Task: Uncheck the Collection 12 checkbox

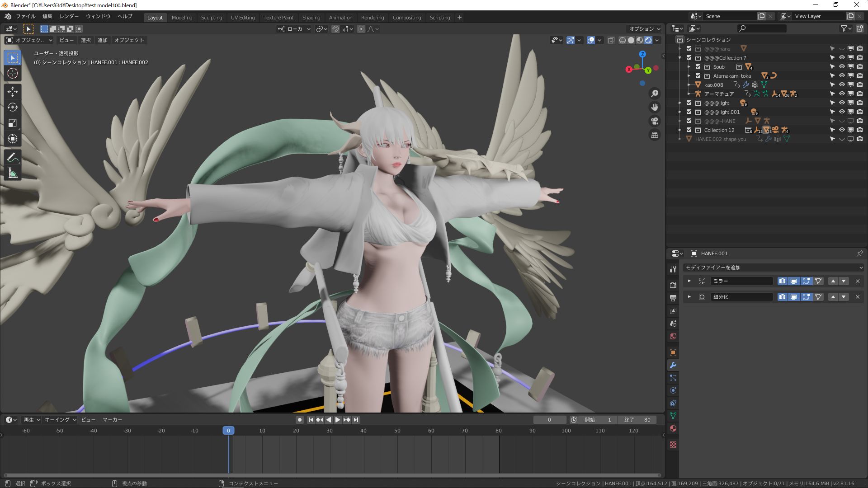Action: (689, 130)
